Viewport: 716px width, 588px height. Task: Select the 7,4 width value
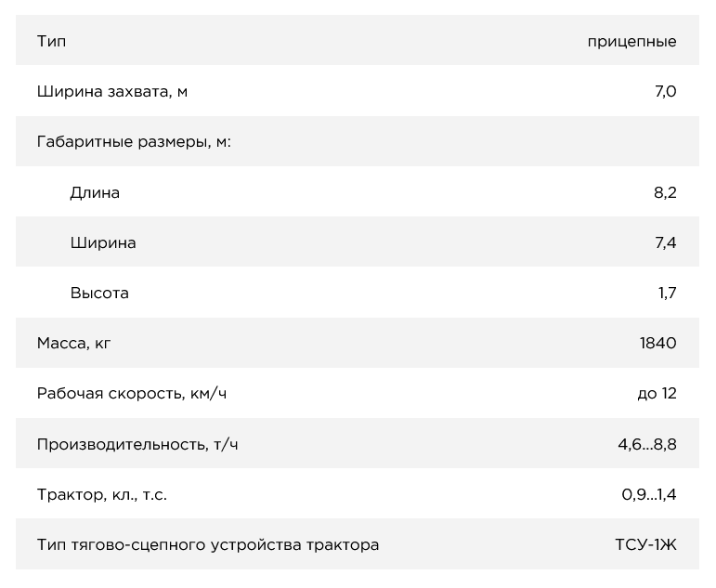click(665, 242)
